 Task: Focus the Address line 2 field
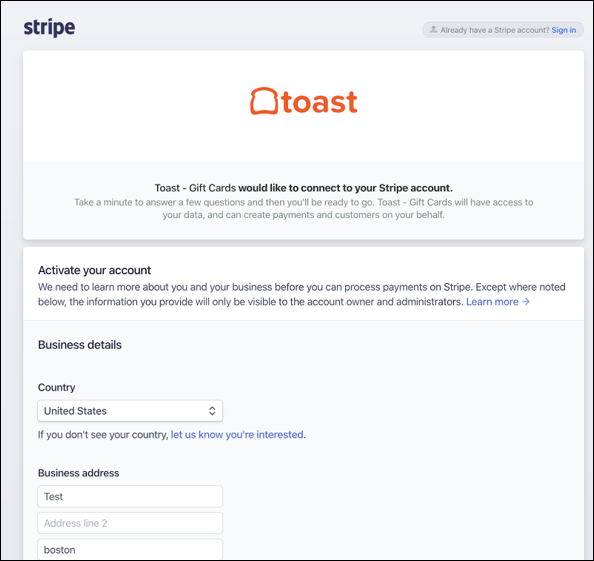coord(130,523)
